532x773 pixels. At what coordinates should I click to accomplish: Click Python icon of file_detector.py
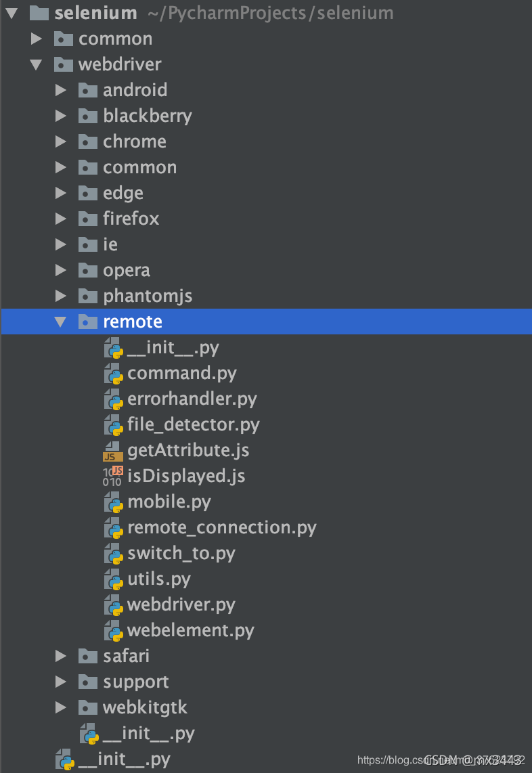[x=114, y=425]
